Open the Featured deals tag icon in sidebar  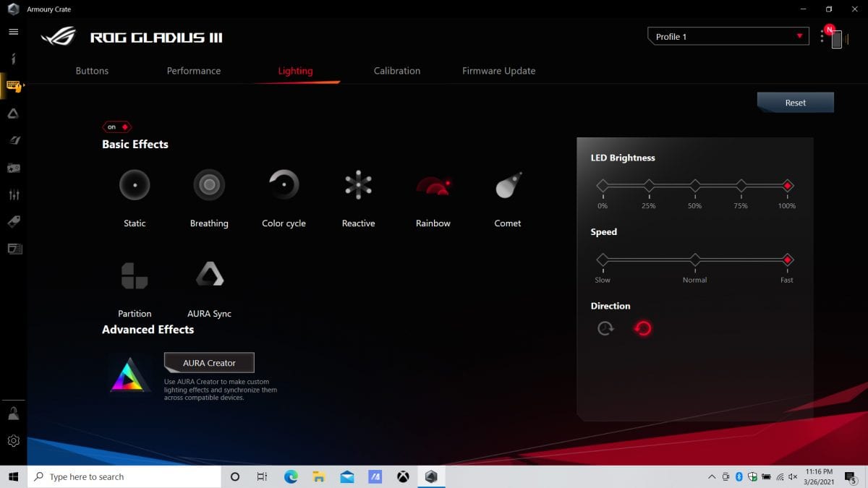(x=13, y=222)
